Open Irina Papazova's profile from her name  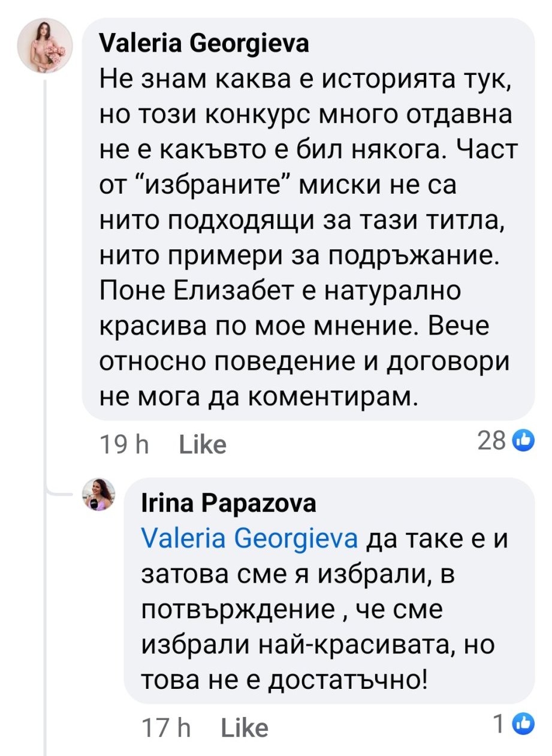pyautogui.click(x=228, y=504)
